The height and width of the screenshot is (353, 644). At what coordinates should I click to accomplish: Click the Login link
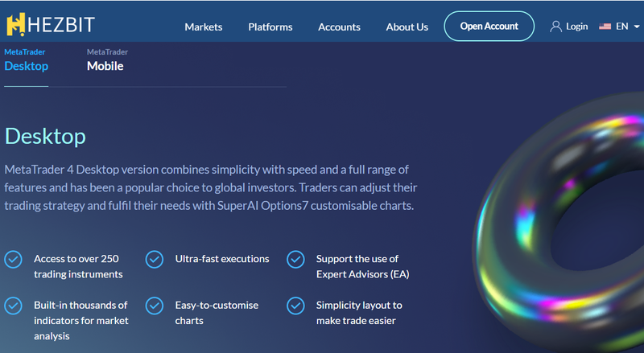coord(576,27)
